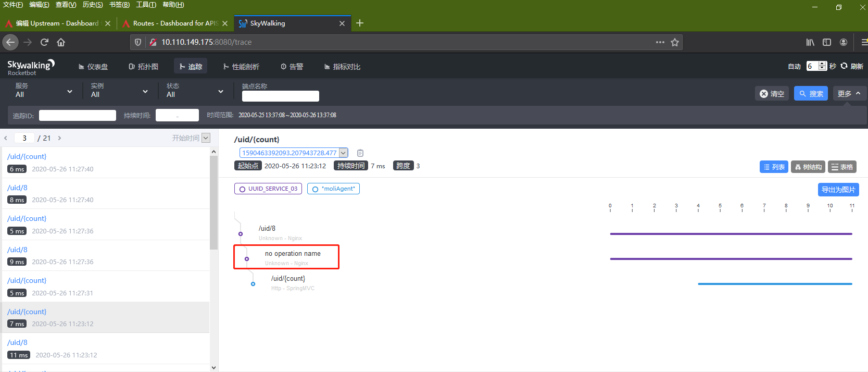This screenshot has width=868, height=372.
Task: Open the trace ID selector dropdown
Action: [x=343, y=153]
